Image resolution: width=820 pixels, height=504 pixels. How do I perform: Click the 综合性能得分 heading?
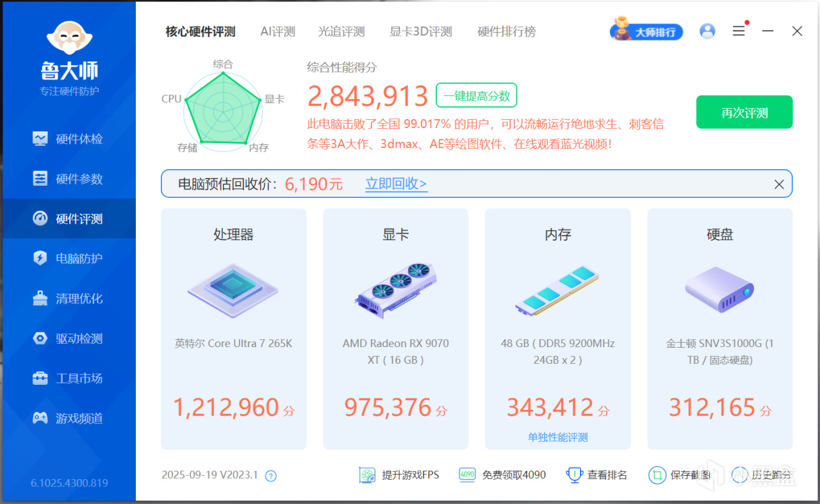click(x=342, y=67)
